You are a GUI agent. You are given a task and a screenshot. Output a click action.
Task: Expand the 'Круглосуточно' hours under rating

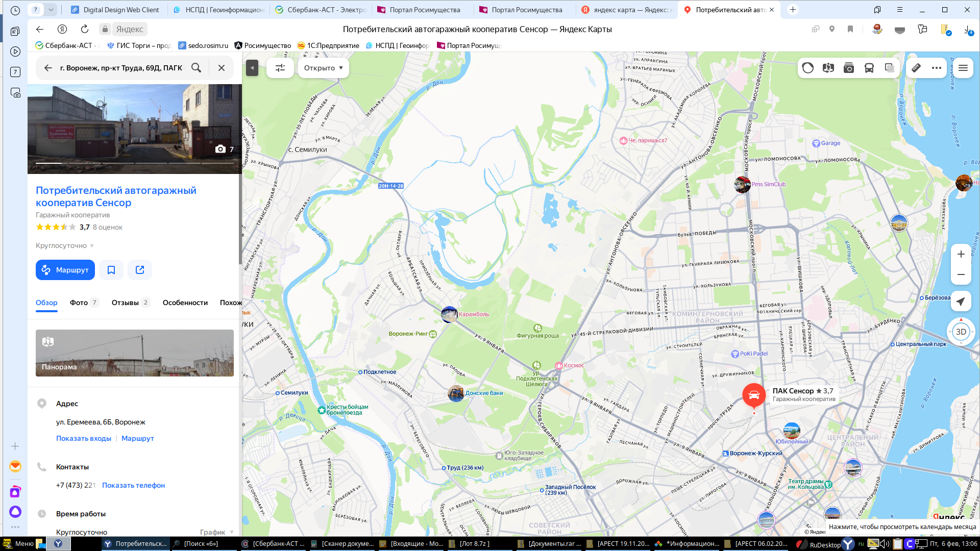pos(65,245)
